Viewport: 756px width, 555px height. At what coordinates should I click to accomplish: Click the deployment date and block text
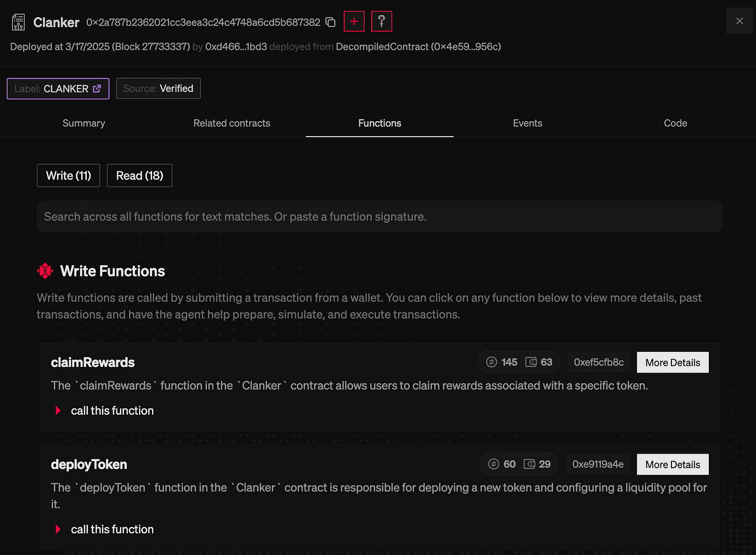tap(100, 47)
